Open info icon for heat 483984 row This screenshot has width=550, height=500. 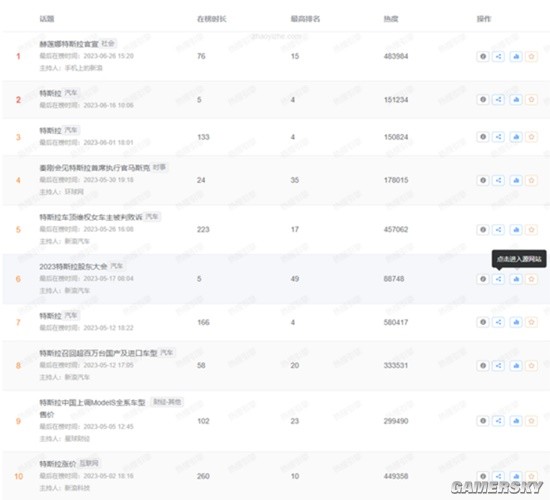click(x=483, y=56)
